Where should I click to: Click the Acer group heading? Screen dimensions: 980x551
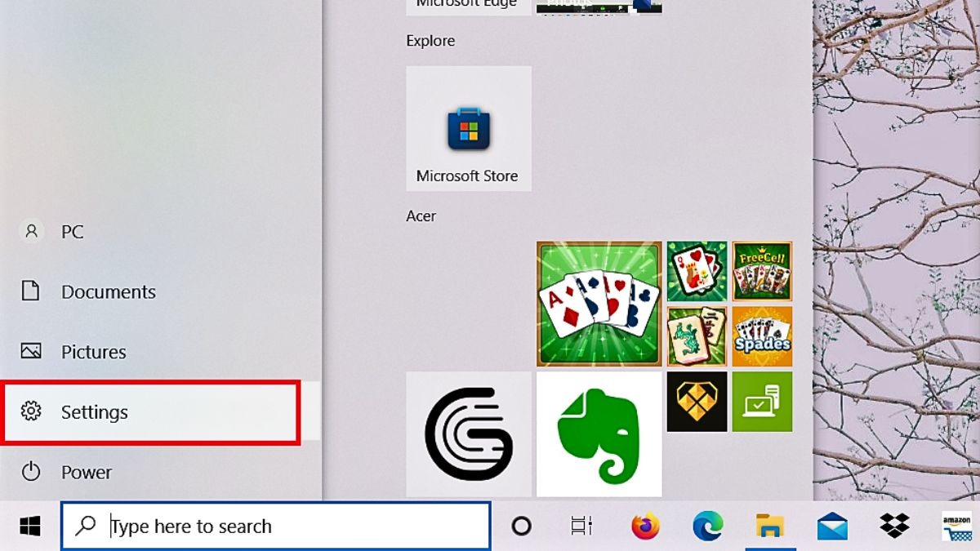[x=421, y=216]
